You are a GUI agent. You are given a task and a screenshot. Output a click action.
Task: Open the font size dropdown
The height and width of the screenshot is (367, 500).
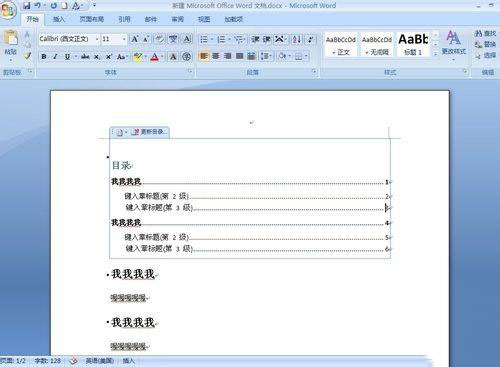(x=124, y=39)
